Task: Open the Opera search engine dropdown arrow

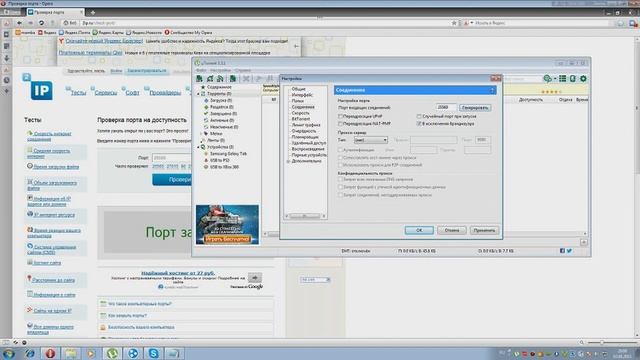Action: (471, 23)
